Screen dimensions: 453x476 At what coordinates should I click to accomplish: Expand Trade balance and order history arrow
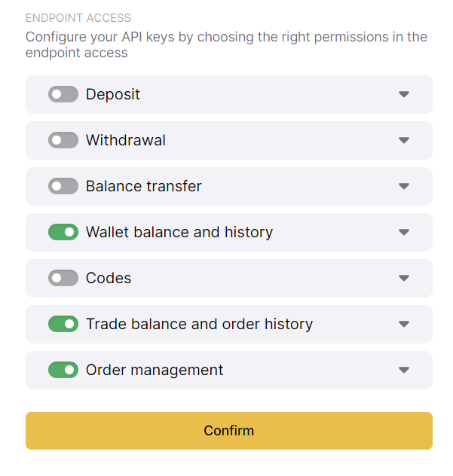pyautogui.click(x=404, y=324)
